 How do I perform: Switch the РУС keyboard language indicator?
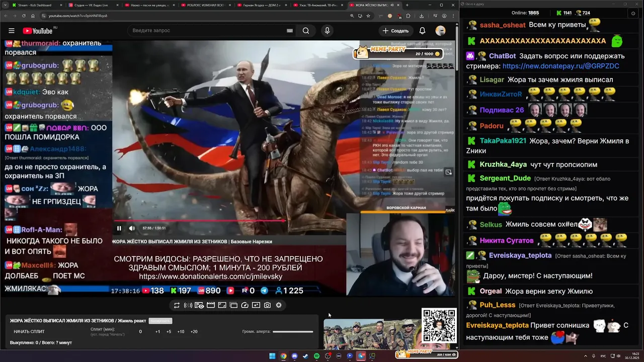(x=603, y=356)
